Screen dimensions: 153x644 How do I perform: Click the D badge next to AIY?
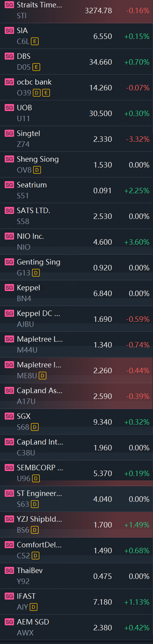(x=34, y=607)
